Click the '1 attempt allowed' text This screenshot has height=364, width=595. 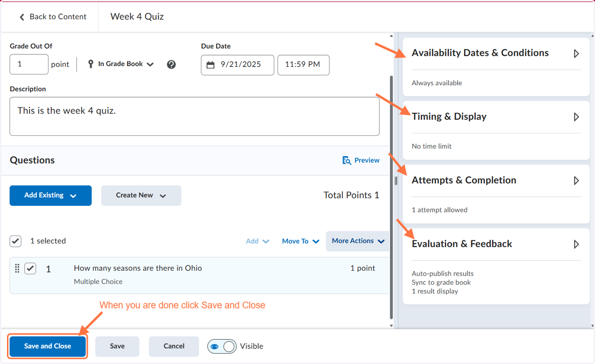[x=439, y=210]
